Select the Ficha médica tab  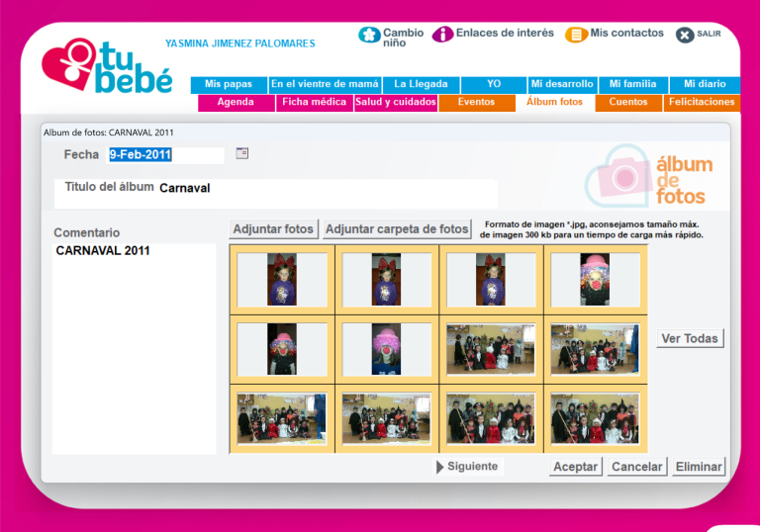tap(314, 103)
